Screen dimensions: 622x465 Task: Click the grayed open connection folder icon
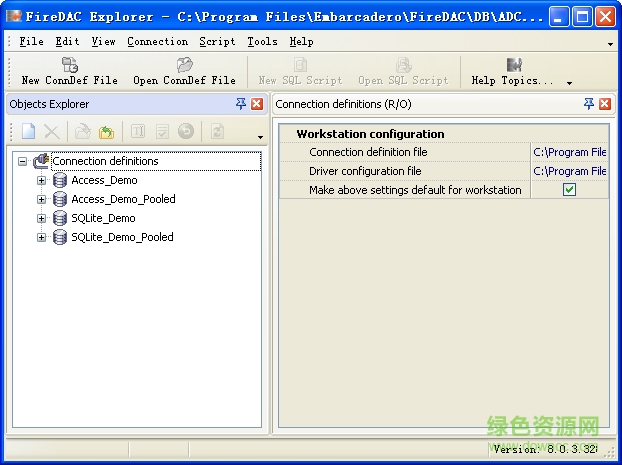(83, 131)
